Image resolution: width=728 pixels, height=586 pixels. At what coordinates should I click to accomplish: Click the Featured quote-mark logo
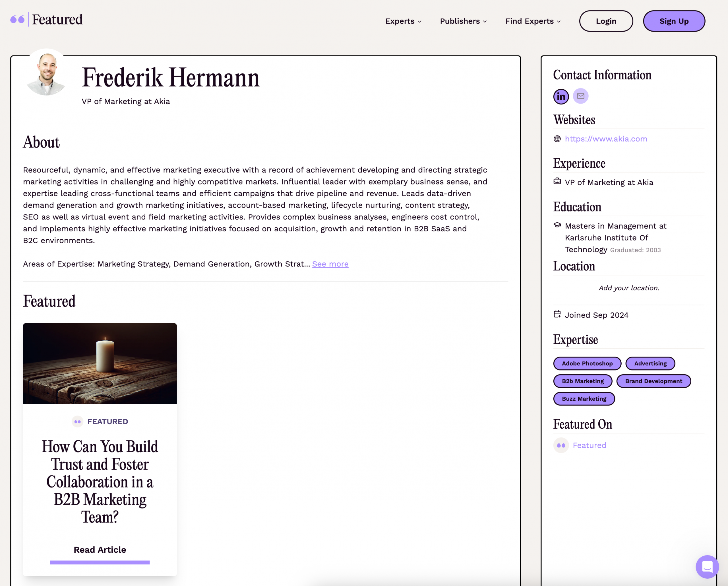[18, 20]
